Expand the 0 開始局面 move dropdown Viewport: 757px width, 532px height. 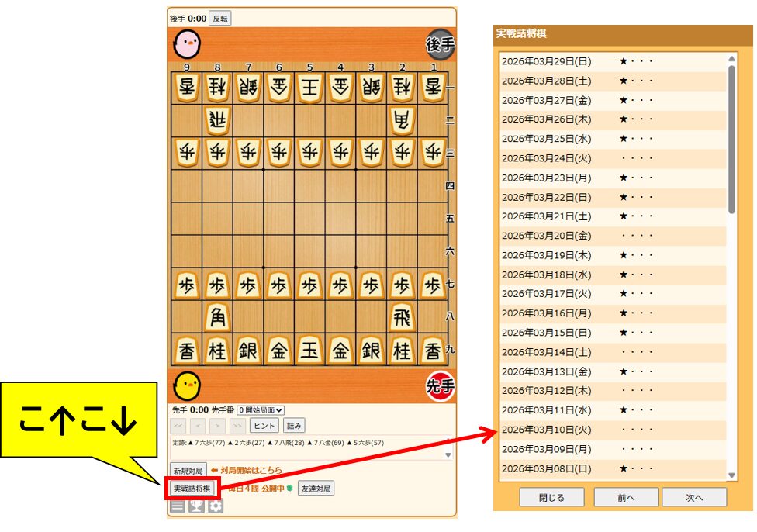(x=261, y=409)
